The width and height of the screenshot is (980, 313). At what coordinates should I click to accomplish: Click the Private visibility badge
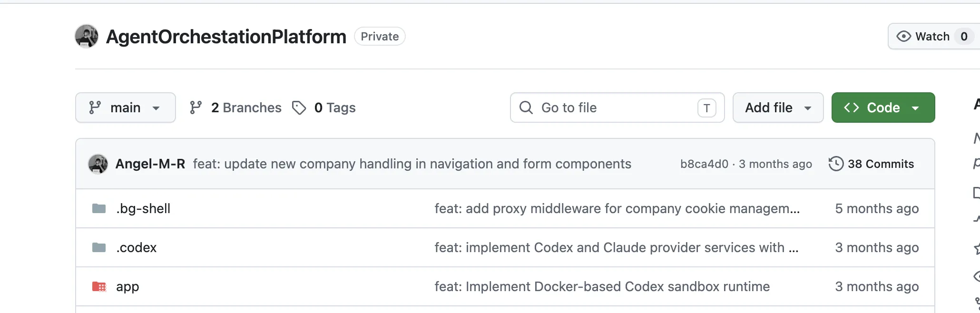tap(380, 37)
